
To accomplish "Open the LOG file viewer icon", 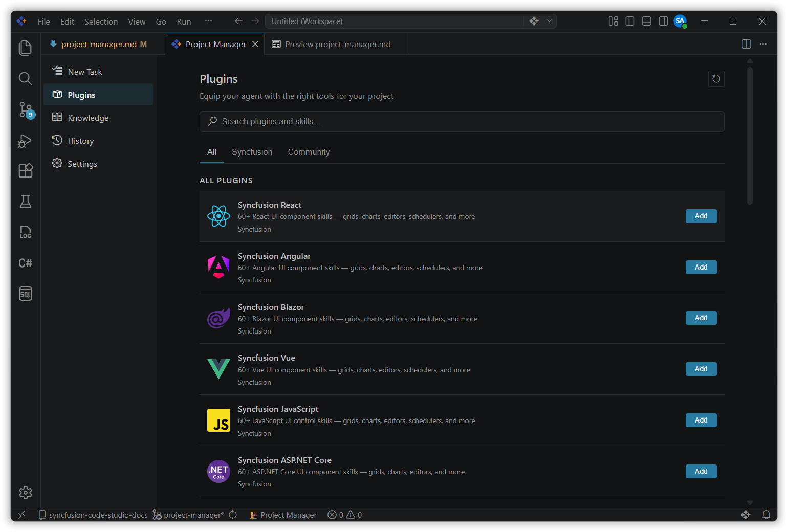I will [x=25, y=232].
